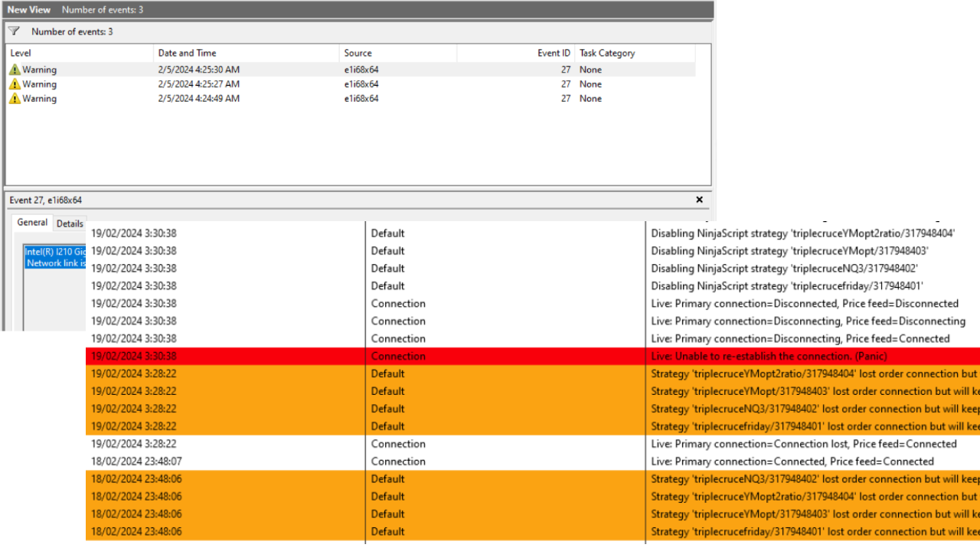Sort by Date and Time column header
Image resolution: width=980 pixels, height=551 pixels.
(x=187, y=53)
